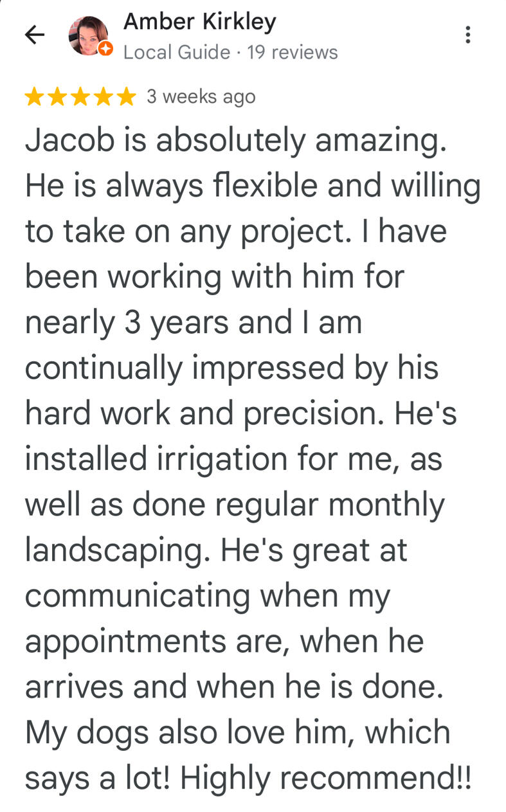The width and height of the screenshot is (506, 812).
Task: Click the "Highly recommend!!" closing text
Action: tap(326, 778)
